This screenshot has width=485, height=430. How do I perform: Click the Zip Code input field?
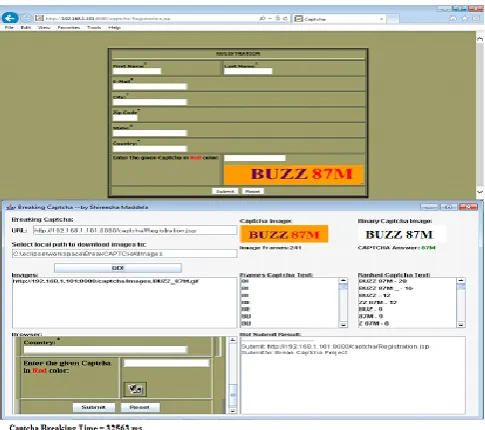pos(125,118)
